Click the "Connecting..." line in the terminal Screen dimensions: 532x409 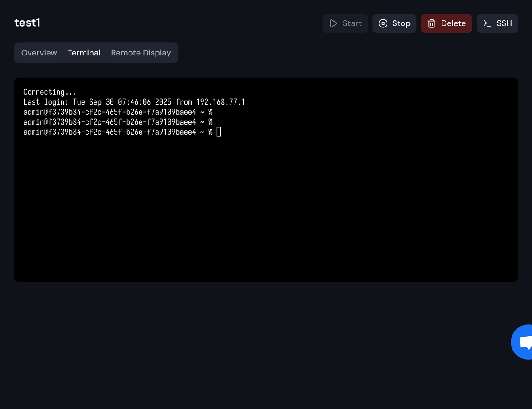click(x=50, y=92)
